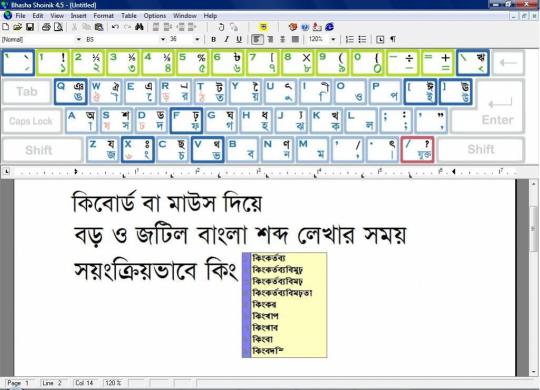Open the File menu

20,16
